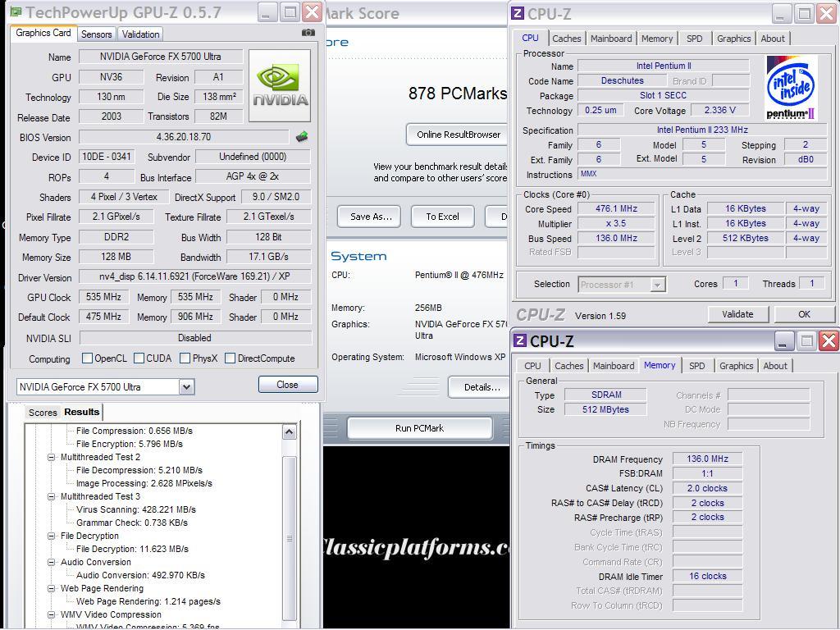Click the Details... button in PCMark
This screenshot has width=840, height=630.
point(481,387)
